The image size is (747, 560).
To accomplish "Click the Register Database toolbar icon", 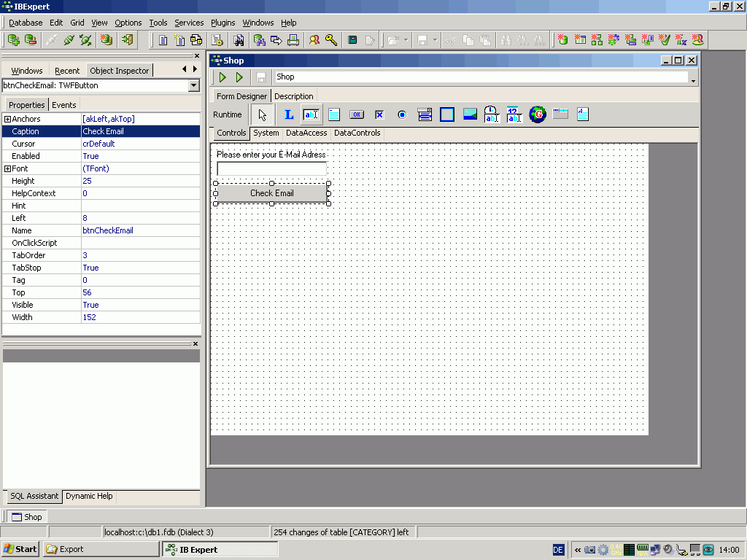I will pyautogui.click(x=13, y=40).
